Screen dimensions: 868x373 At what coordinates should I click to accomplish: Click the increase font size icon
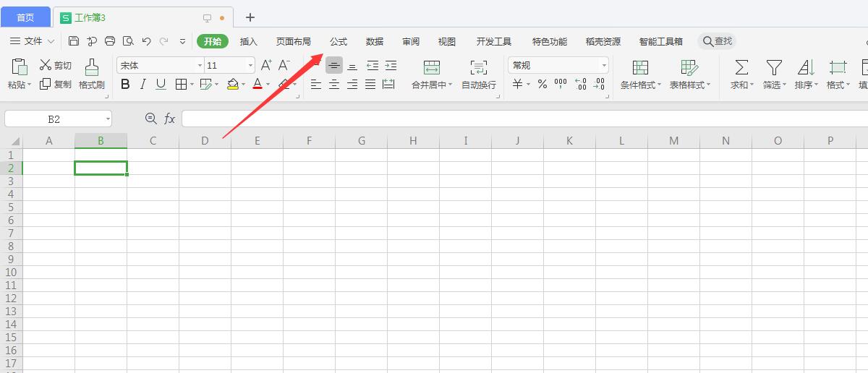(x=266, y=65)
